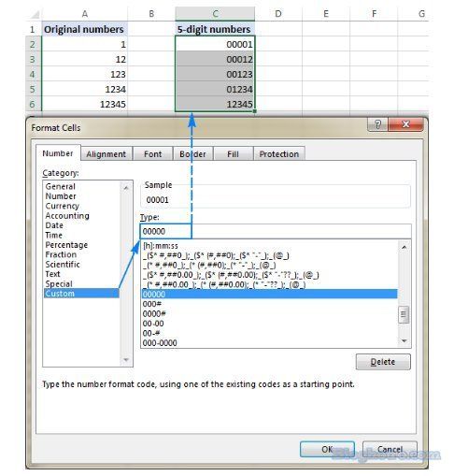
Task: Open the Font tab
Action: 152,154
